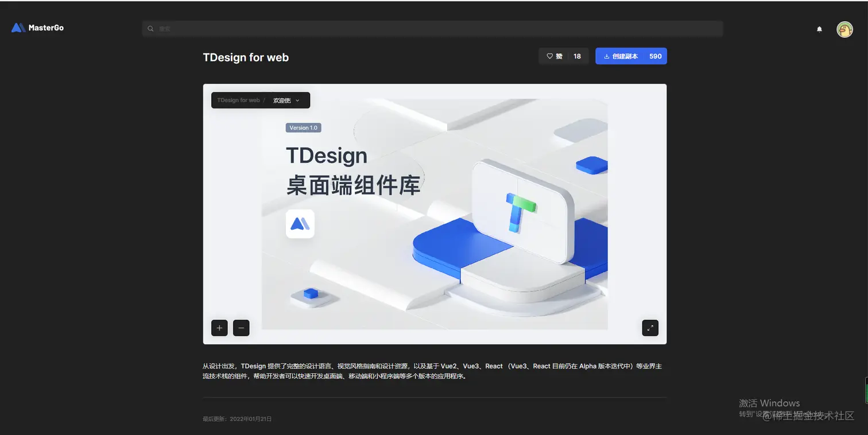Like the file with the 赞 heart button
868x435 pixels.
[564, 56]
